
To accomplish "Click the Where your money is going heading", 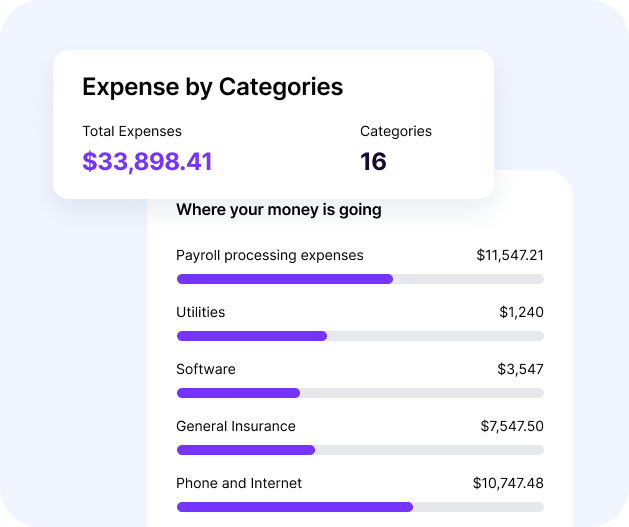I will (x=279, y=210).
